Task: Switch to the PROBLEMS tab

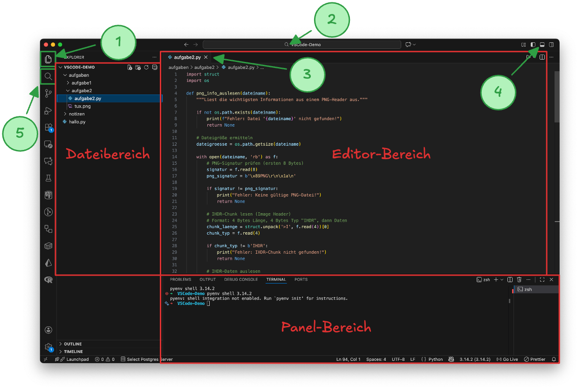Action: click(x=180, y=280)
